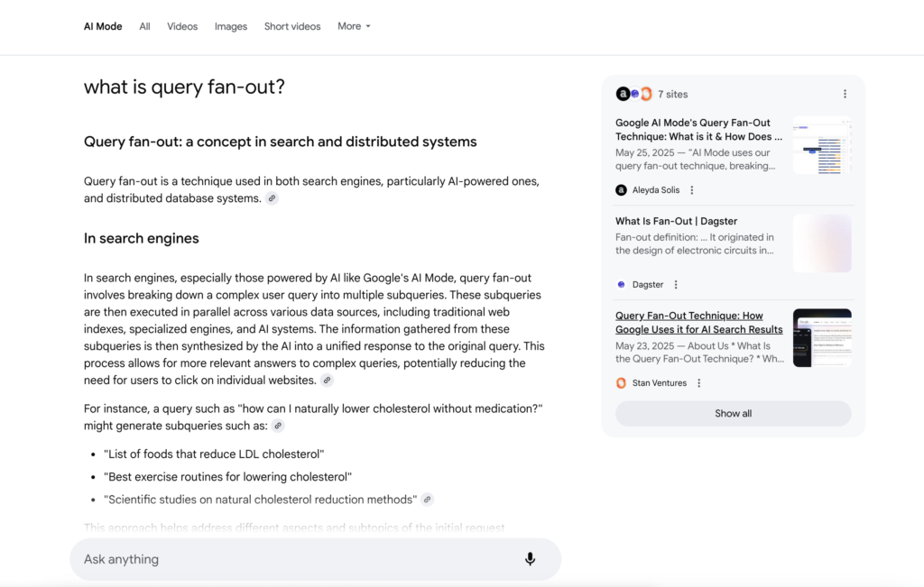Image resolution: width=924 pixels, height=587 pixels.
Task: Click the '7 sites' label
Action: pos(672,94)
